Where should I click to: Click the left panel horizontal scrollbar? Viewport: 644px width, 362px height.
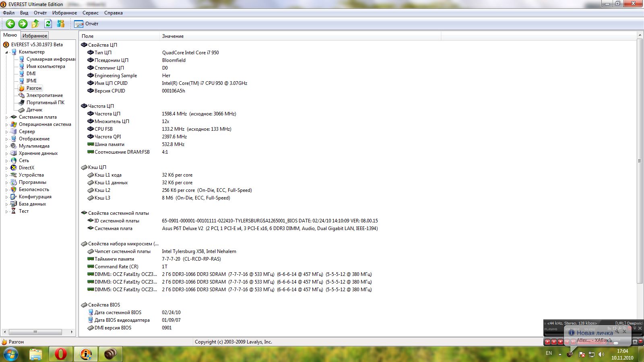[35, 332]
